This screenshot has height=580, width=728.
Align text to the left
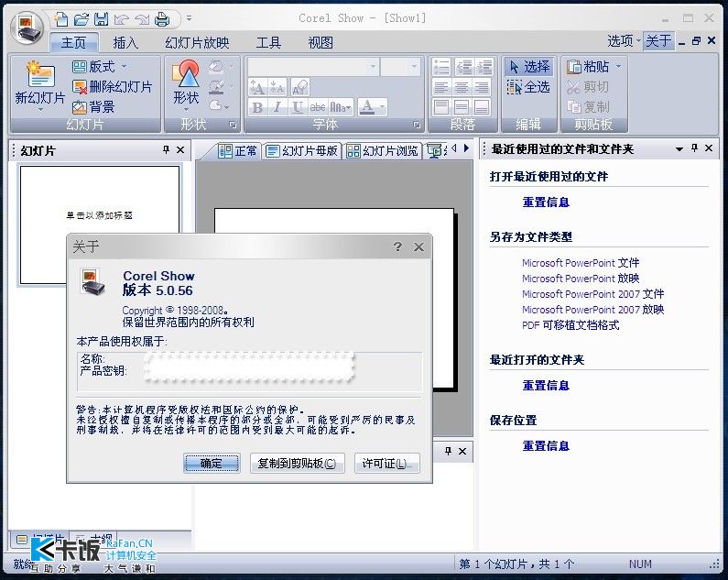point(441,87)
